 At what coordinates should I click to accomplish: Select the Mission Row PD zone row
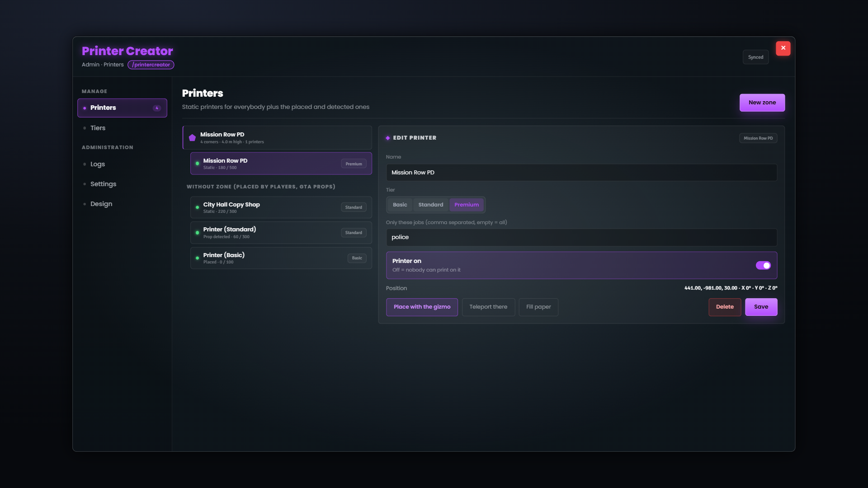[277, 138]
